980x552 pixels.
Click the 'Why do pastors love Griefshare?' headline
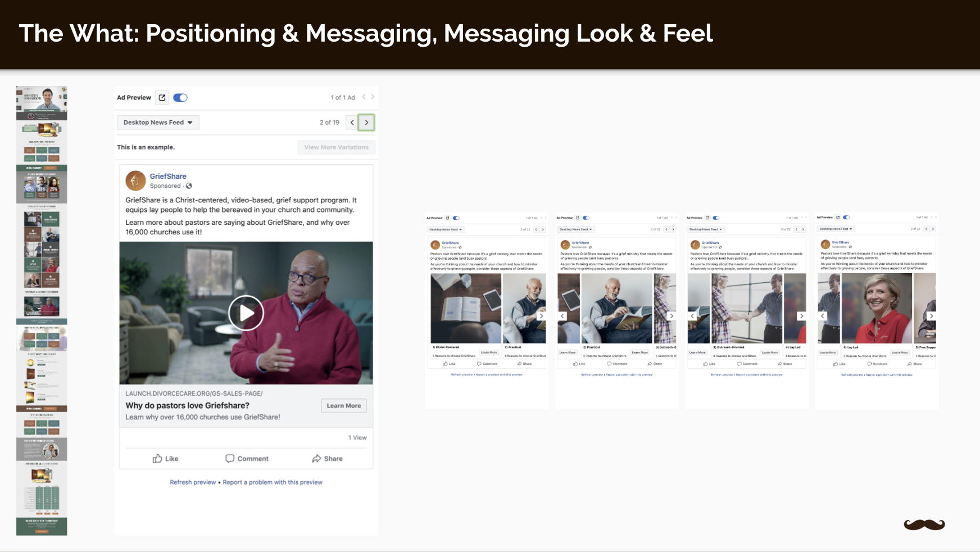(x=188, y=405)
